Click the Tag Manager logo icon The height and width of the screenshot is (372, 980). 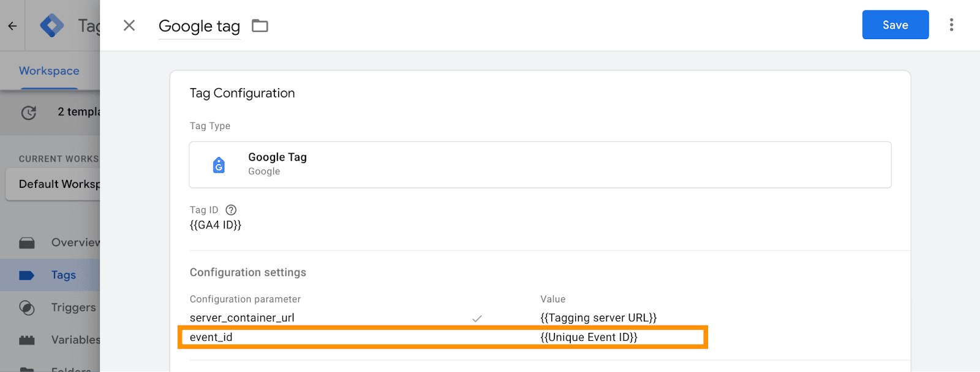(51, 26)
